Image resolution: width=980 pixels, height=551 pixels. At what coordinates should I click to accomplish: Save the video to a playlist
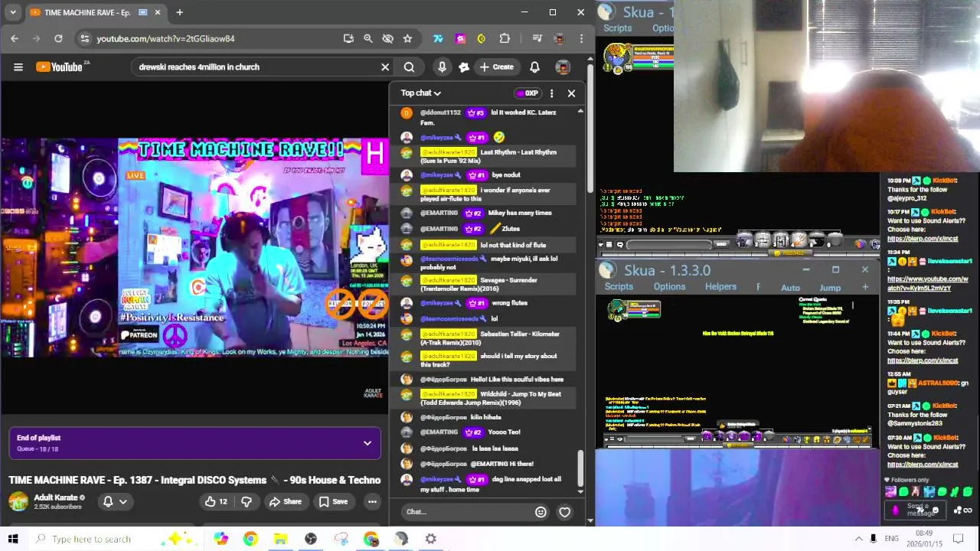[x=334, y=501]
